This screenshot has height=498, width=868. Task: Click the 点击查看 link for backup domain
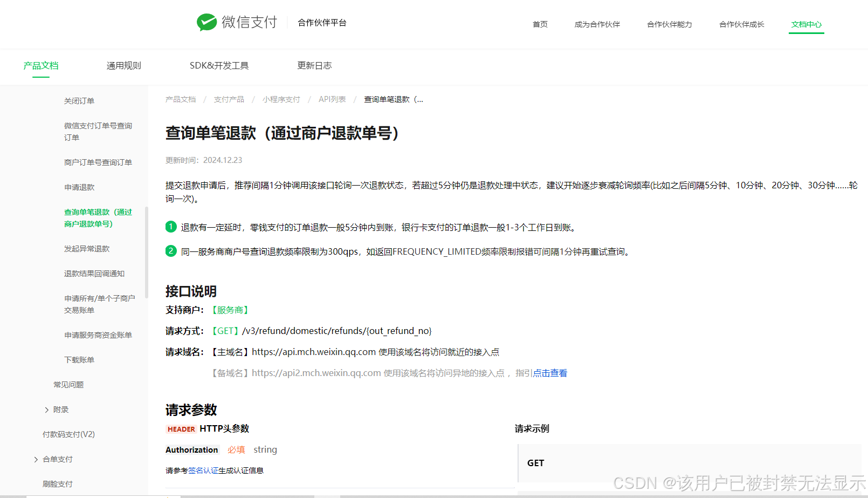point(550,373)
